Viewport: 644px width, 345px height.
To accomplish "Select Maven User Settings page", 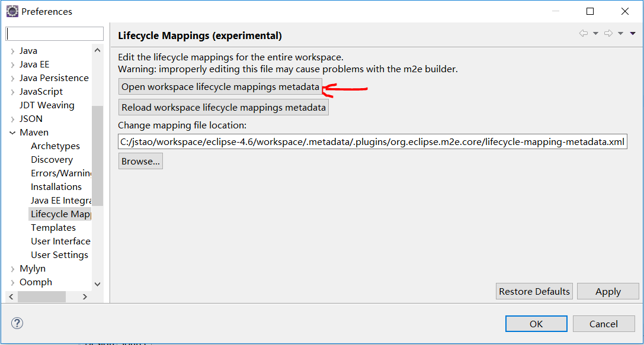I will click(x=60, y=254).
